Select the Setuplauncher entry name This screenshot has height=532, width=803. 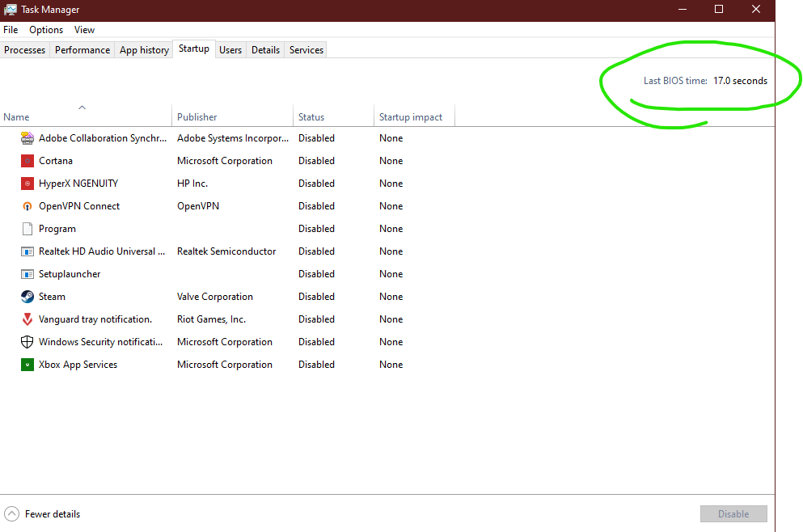tap(70, 274)
